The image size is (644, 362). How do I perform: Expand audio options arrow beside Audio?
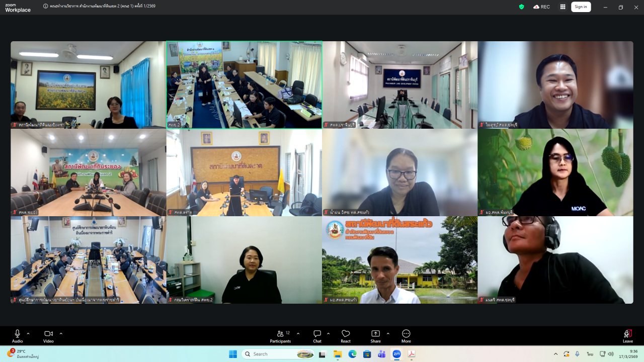[x=28, y=333]
